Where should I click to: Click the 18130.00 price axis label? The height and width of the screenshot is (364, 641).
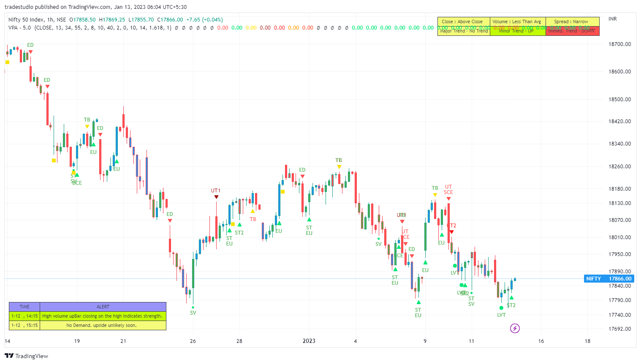pyautogui.click(x=619, y=203)
